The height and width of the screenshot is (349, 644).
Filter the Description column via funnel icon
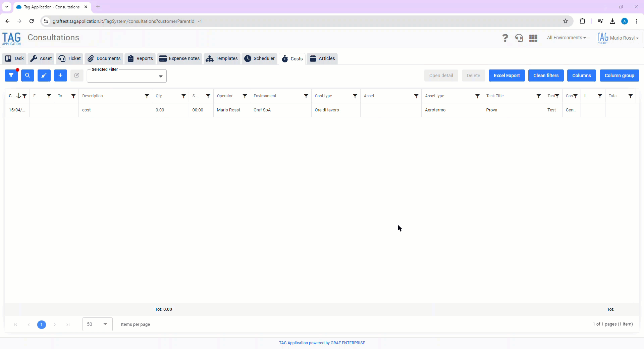tap(147, 96)
